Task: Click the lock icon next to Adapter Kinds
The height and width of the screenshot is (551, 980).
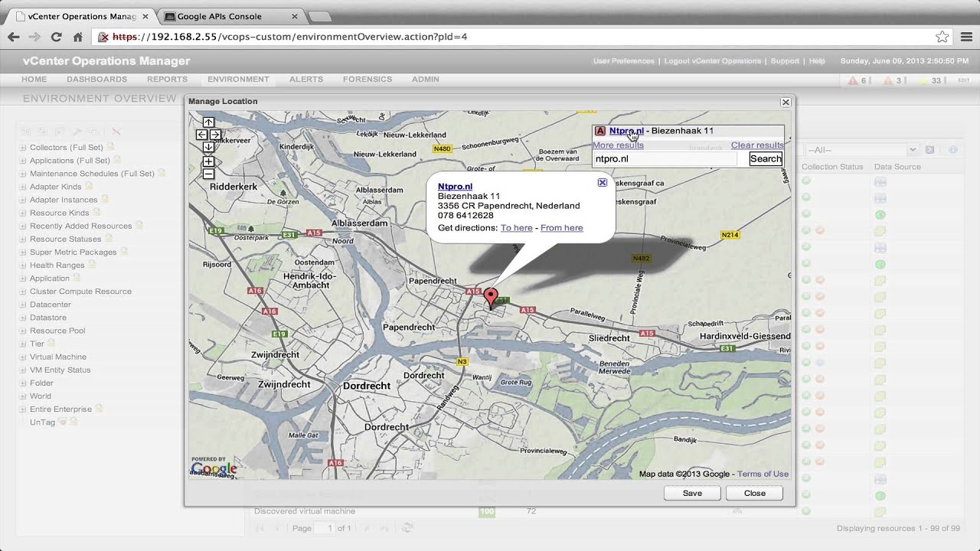Action: pyautogui.click(x=89, y=186)
